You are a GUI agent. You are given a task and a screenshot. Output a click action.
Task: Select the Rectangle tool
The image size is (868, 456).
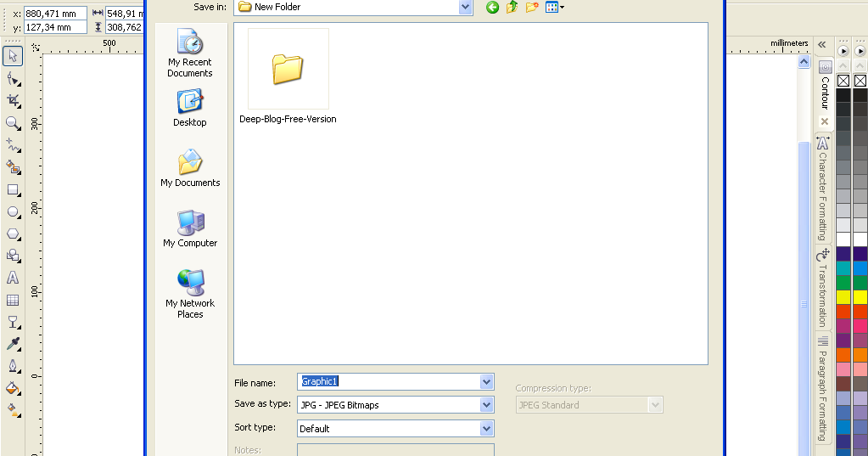(x=13, y=189)
